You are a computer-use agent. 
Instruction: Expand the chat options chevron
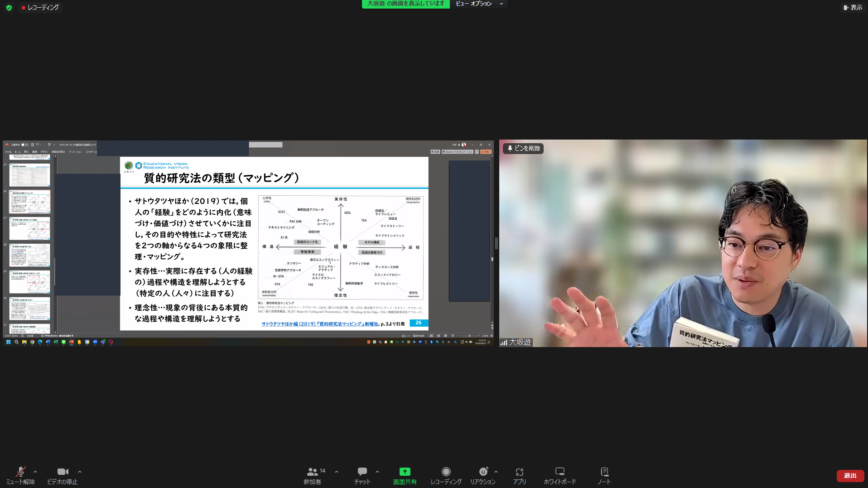377,472
